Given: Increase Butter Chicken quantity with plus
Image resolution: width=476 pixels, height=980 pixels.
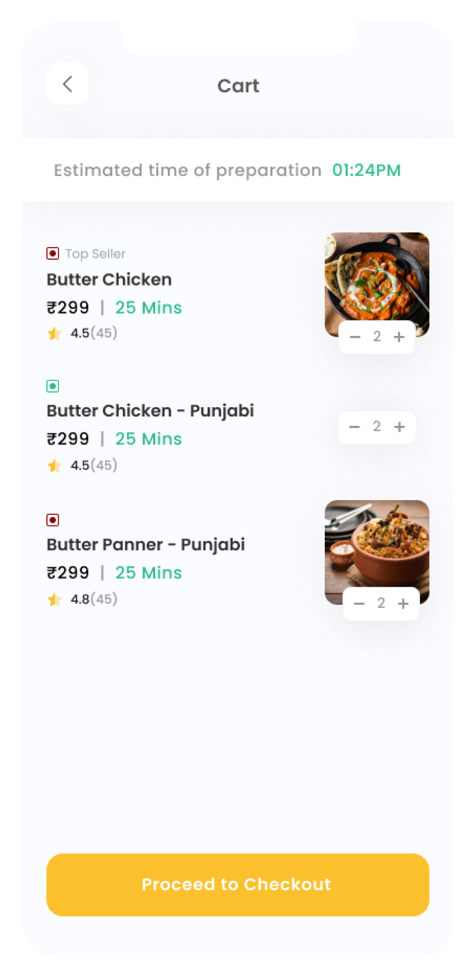Looking at the screenshot, I should (399, 337).
